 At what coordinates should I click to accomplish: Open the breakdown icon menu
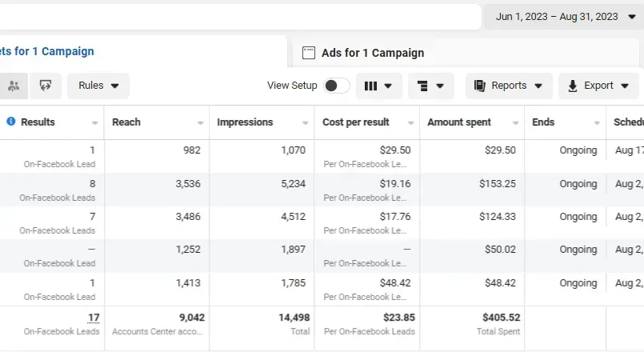(x=430, y=86)
